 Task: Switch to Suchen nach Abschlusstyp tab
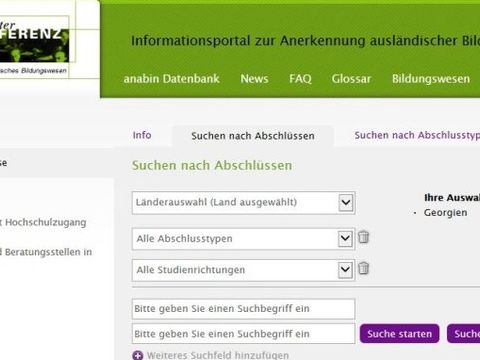(417, 135)
